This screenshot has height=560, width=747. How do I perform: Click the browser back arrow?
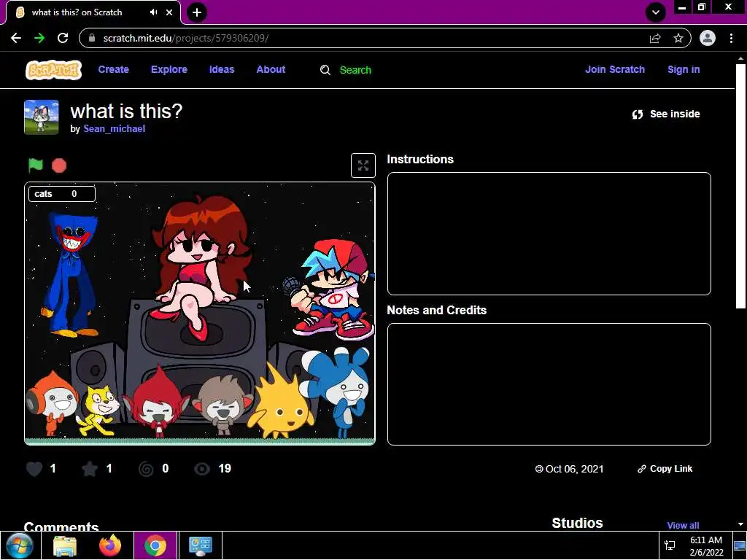[x=16, y=38]
